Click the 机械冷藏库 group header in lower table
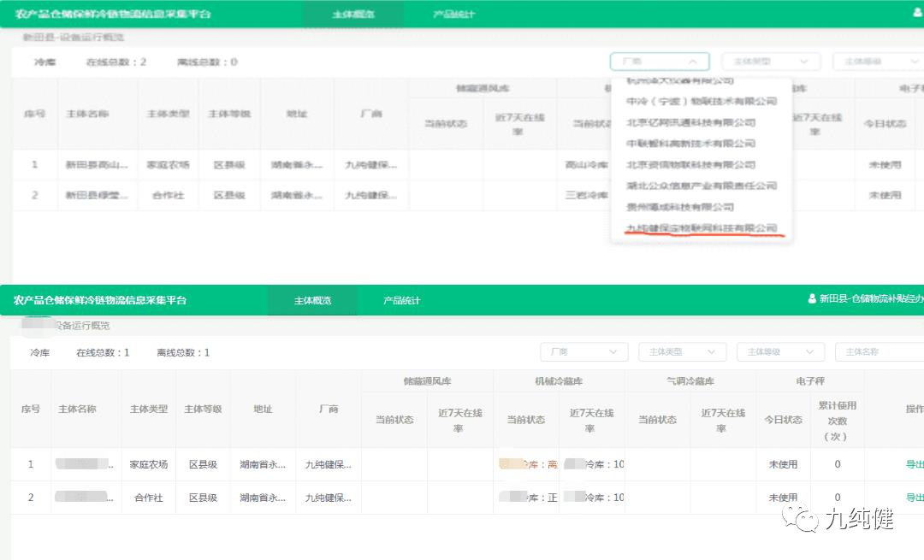 559,381
